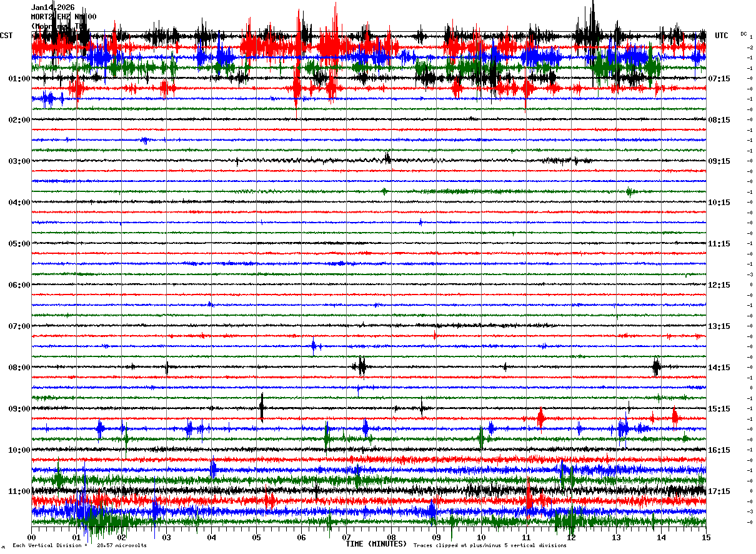
Task: Click the Jan14,2026 date label
Action: click(52, 8)
